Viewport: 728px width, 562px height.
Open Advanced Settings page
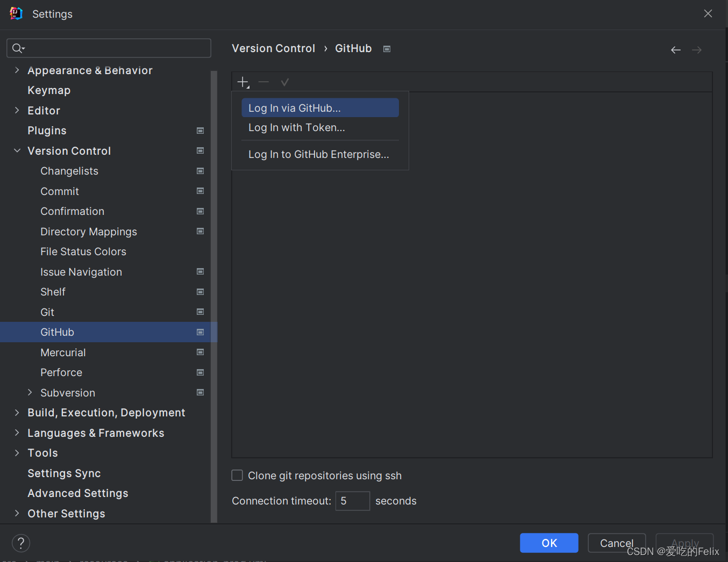[78, 493]
